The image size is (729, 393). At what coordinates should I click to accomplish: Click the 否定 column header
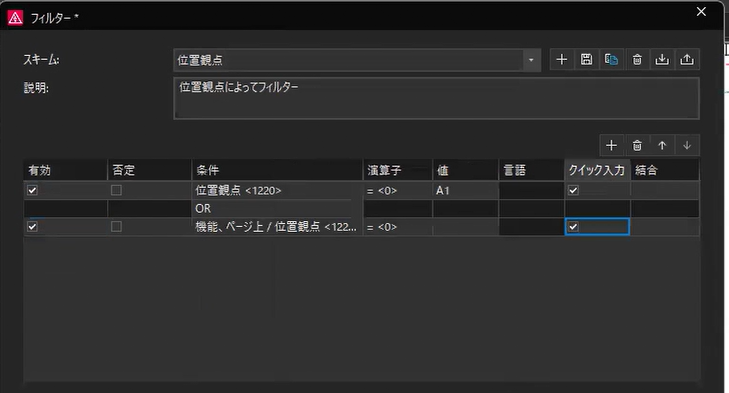[150, 170]
